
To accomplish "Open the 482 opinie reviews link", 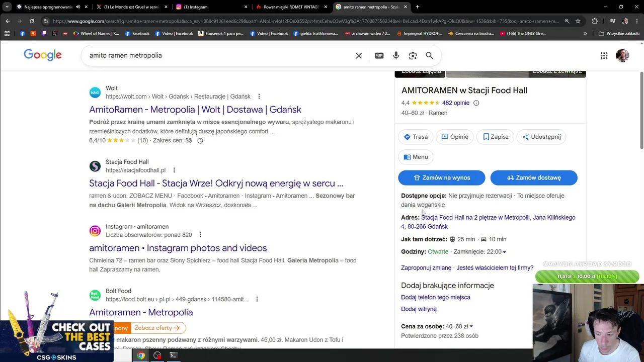I will point(456,103).
